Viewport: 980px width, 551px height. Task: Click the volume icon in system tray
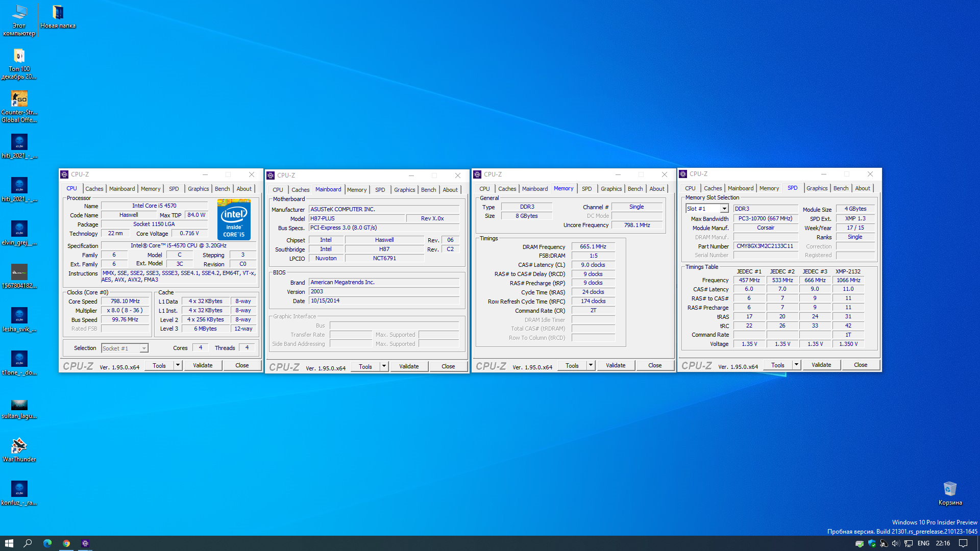click(x=895, y=543)
